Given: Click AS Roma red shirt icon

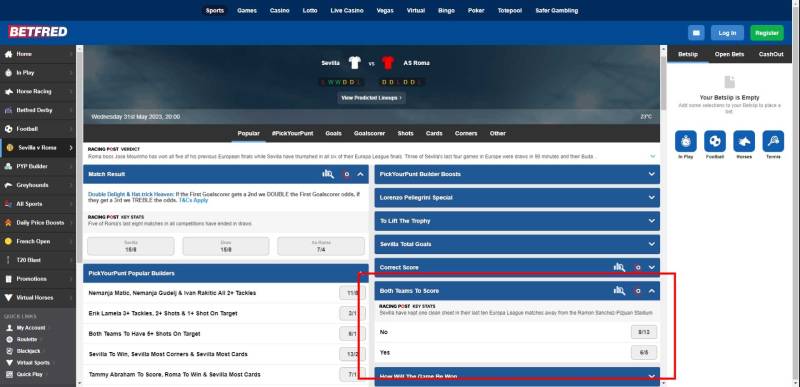Looking at the screenshot, I should click(388, 63).
